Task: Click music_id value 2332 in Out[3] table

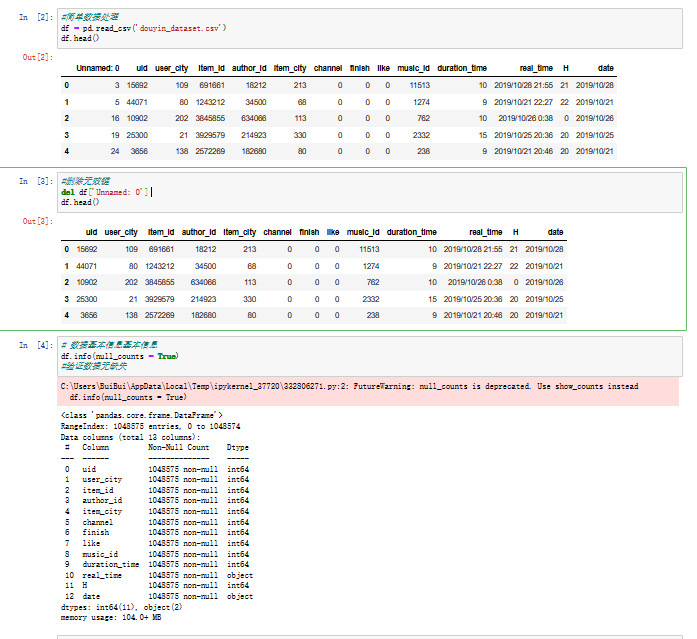Action: tap(371, 299)
